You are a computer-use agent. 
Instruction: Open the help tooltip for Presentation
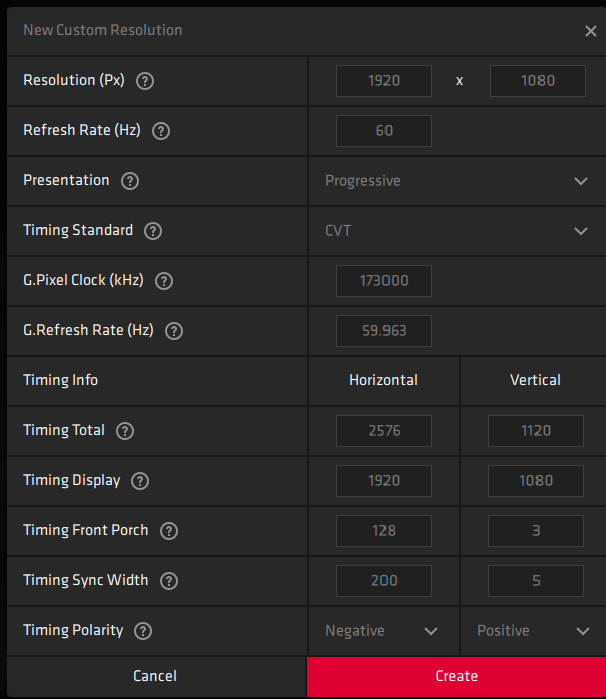(130, 181)
